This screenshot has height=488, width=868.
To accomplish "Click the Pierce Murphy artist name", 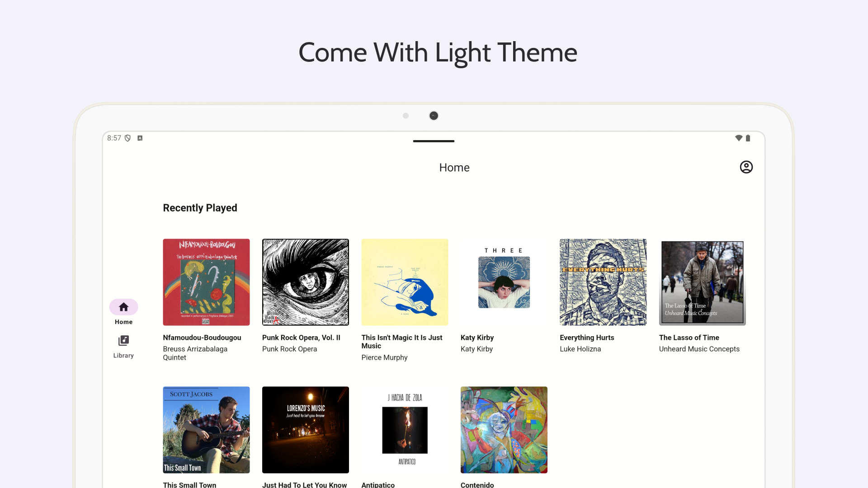I will (384, 357).
